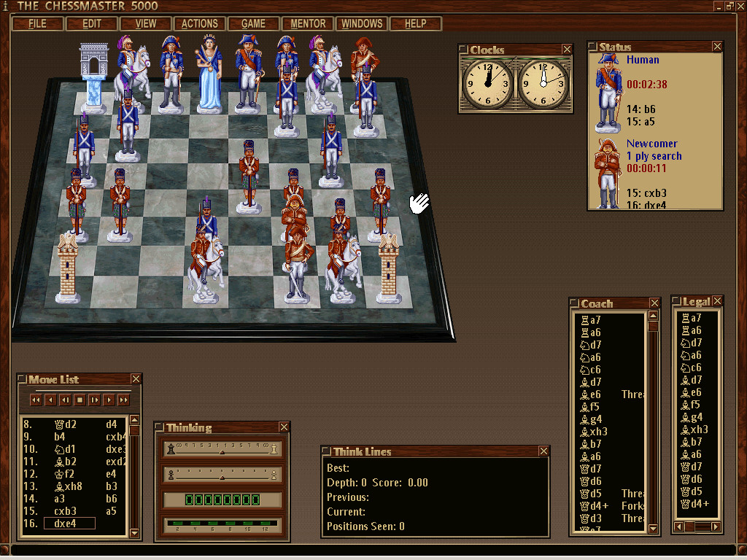This screenshot has height=560, width=747.
Task: Click the right analog clock face
Action: tap(543, 84)
